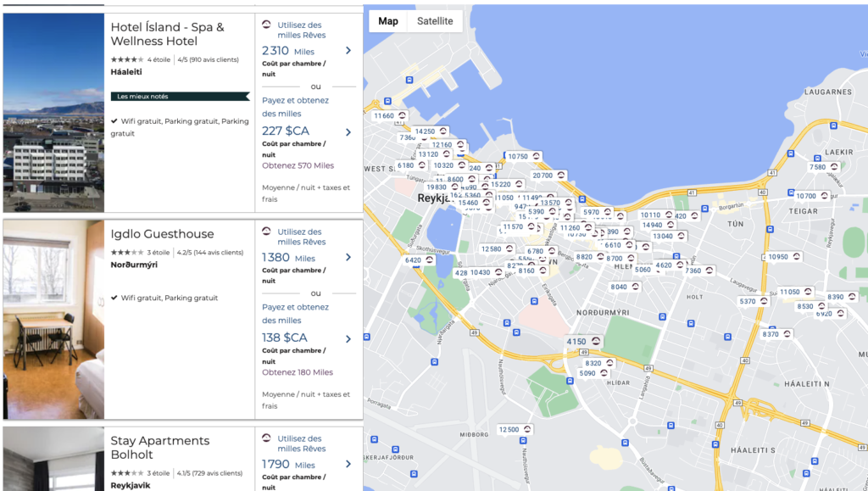
Task: Switch to the Satellite map view
Action: (435, 21)
